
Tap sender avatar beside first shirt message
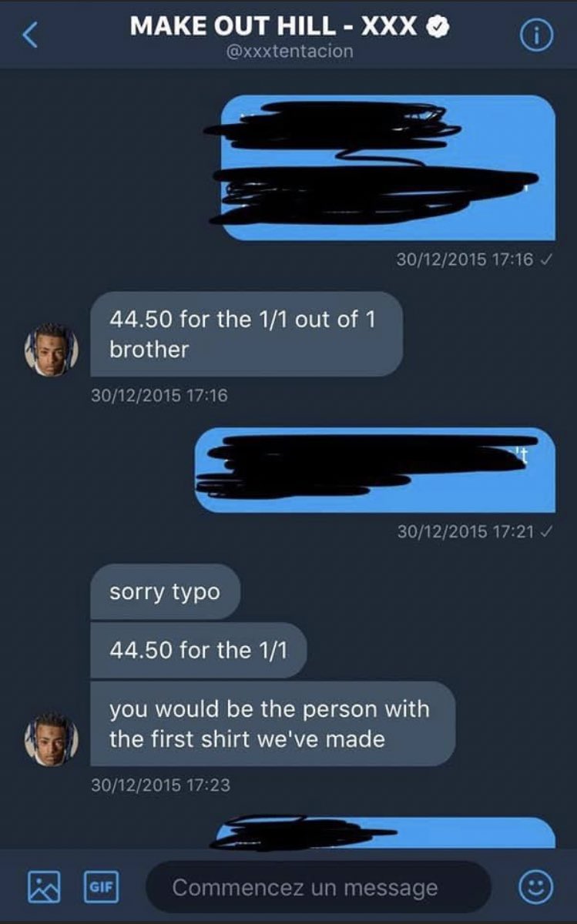pyautogui.click(x=51, y=739)
